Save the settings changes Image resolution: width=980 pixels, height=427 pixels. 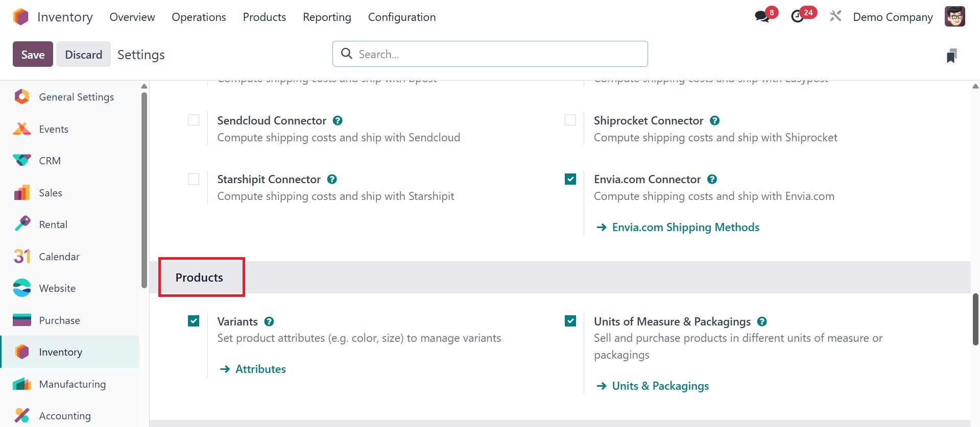point(33,55)
